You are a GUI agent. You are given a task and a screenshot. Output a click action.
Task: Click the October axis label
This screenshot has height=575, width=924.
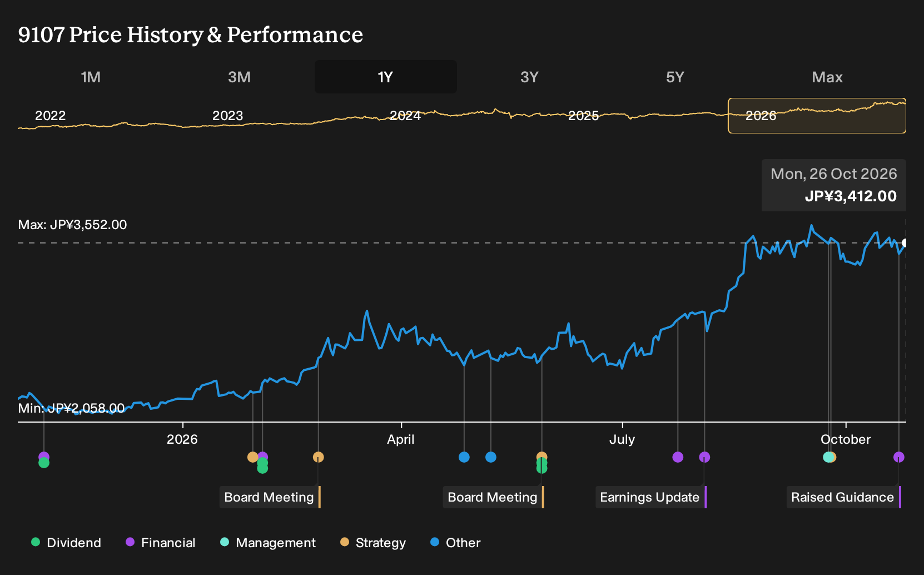tap(846, 439)
